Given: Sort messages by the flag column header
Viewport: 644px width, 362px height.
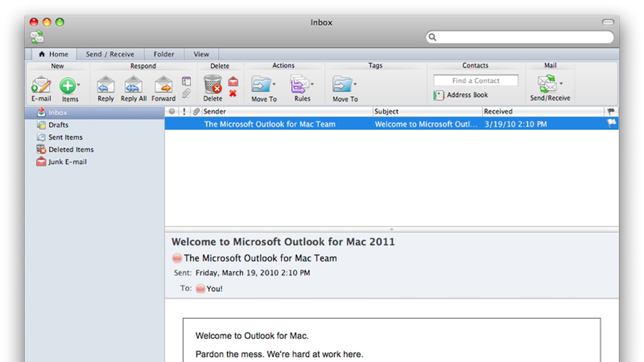Looking at the screenshot, I should pyautogui.click(x=612, y=112).
